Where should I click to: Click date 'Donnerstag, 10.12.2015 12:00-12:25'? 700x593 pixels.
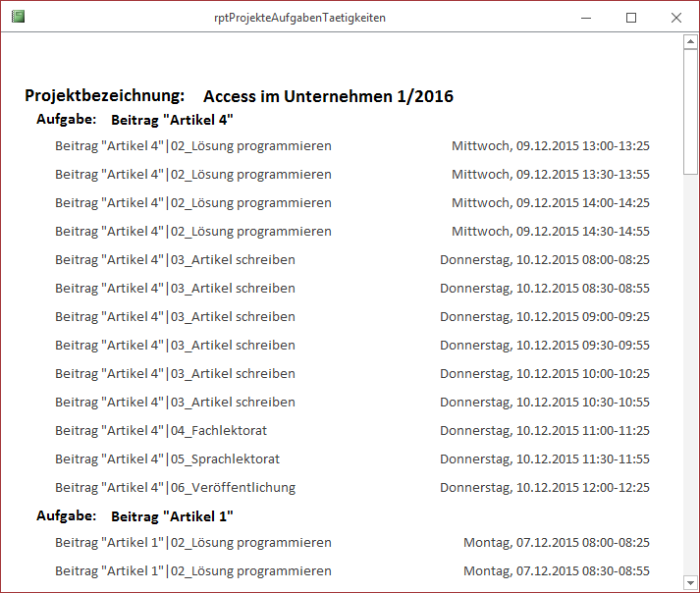(545, 488)
